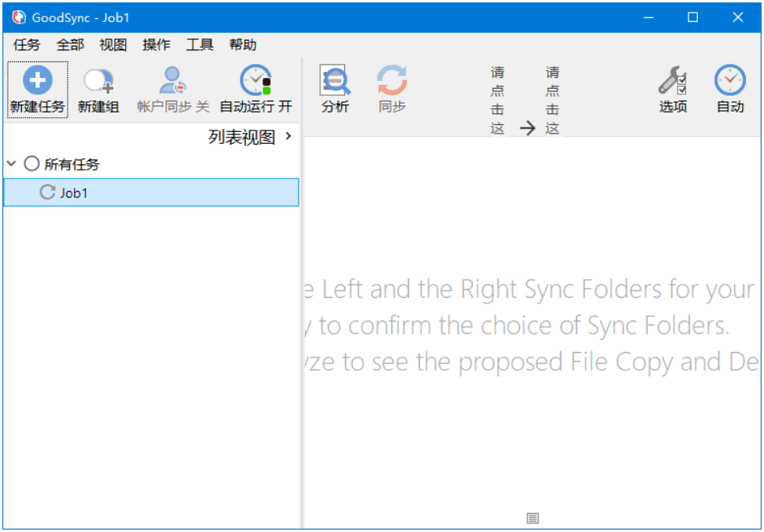Open the 视图 menu

pyautogui.click(x=113, y=45)
